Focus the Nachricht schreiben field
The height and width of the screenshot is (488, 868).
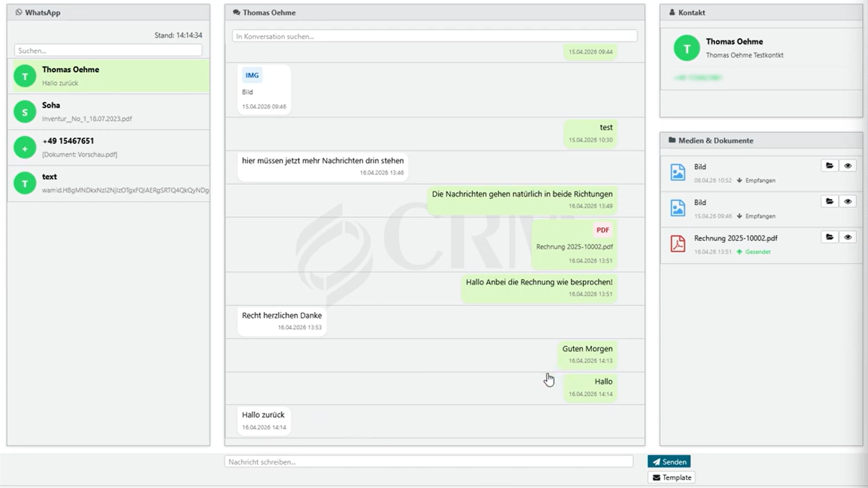click(429, 461)
